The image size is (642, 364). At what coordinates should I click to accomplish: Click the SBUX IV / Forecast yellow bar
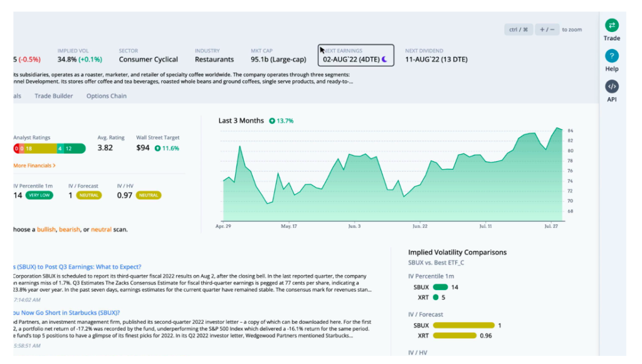pyautogui.click(x=463, y=326)
